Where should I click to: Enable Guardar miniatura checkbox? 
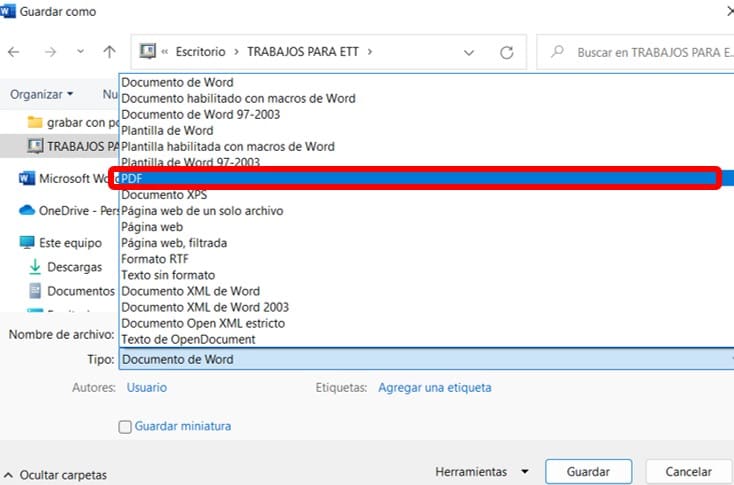pyautogui.click(x=125, y=427)
